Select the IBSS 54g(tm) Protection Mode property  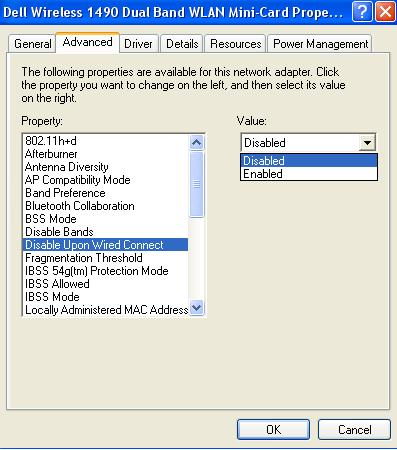click(106, 271)
